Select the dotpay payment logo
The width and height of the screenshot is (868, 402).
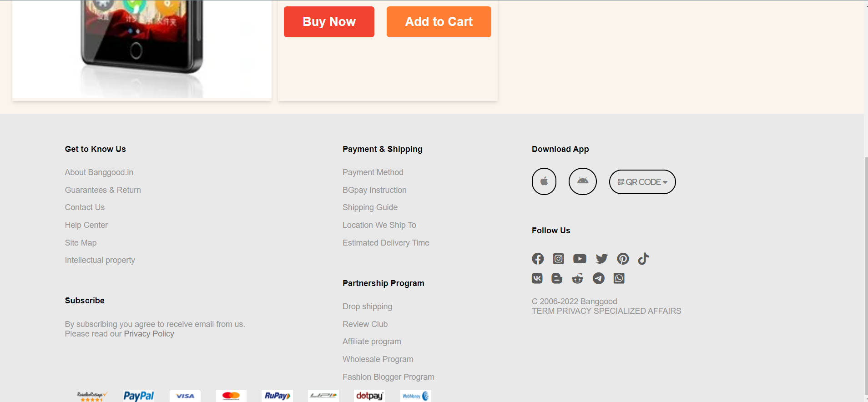coord(369,396)
